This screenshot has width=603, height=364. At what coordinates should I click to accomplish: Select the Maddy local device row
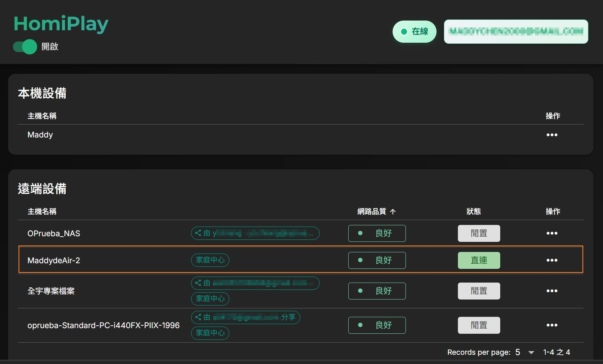(301, 135)
